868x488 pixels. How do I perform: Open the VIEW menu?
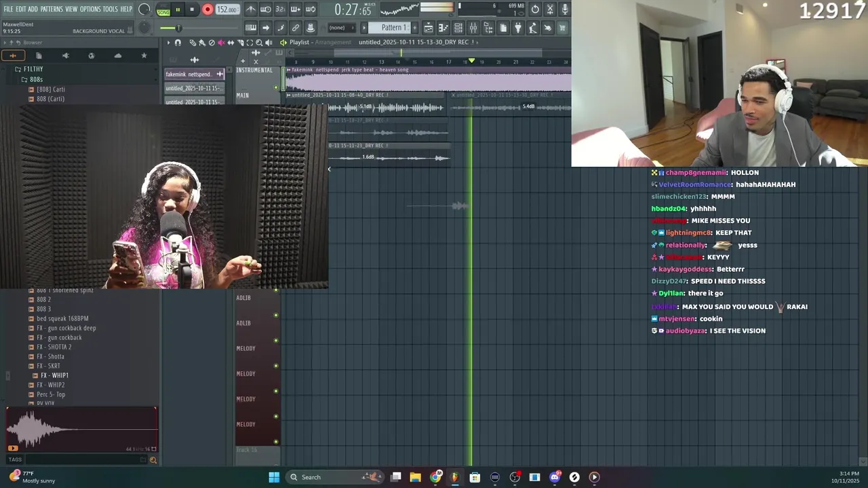(x=71, y=9)
